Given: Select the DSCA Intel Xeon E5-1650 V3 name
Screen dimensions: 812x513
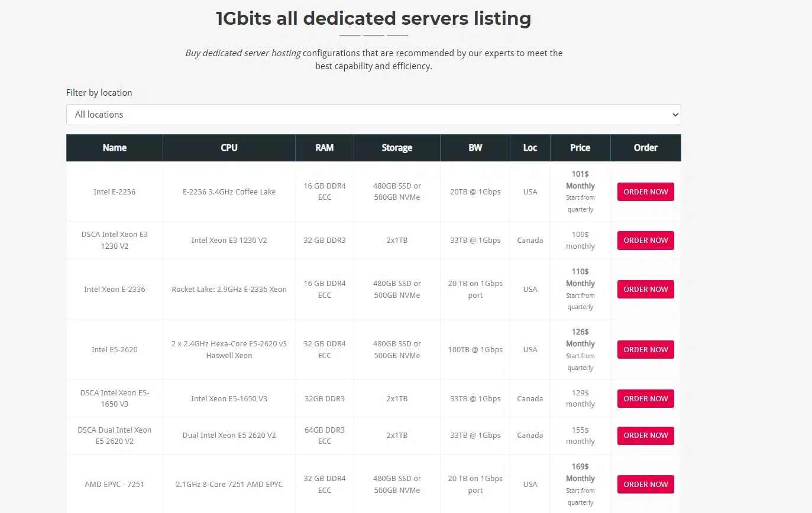Looking at the screenshot, I should (x=115, y=398).
